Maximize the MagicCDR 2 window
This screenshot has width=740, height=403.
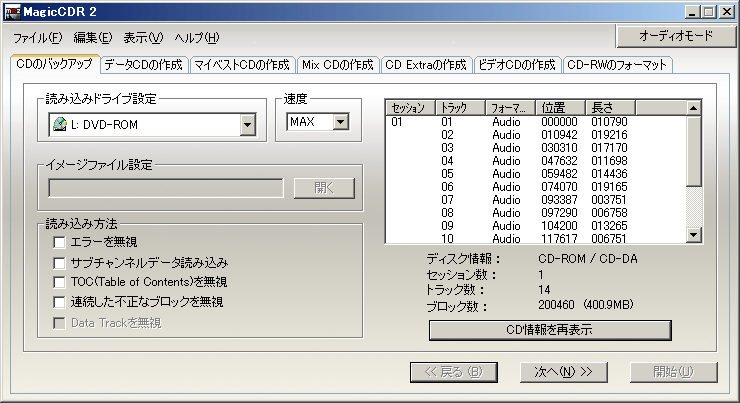point(708,12)
